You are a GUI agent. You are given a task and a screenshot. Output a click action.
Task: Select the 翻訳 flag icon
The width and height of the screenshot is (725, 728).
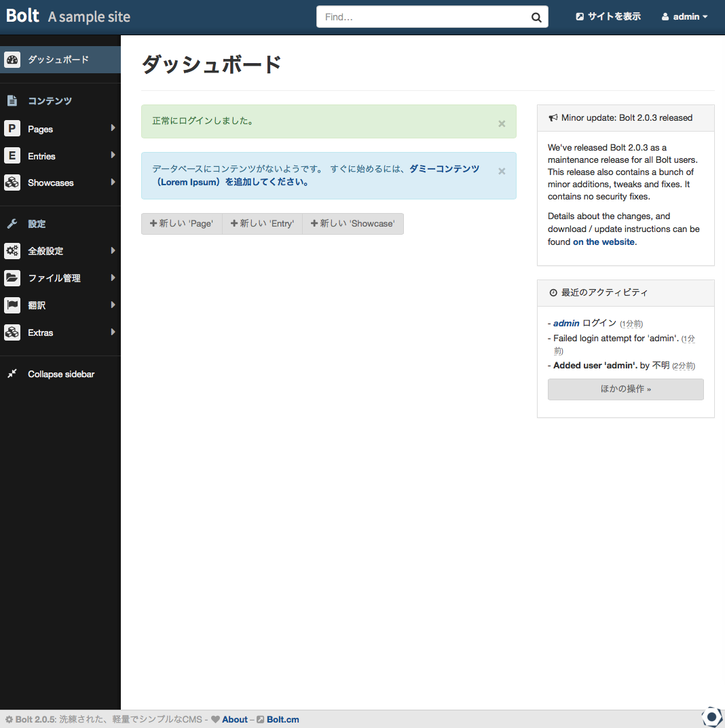12,305
